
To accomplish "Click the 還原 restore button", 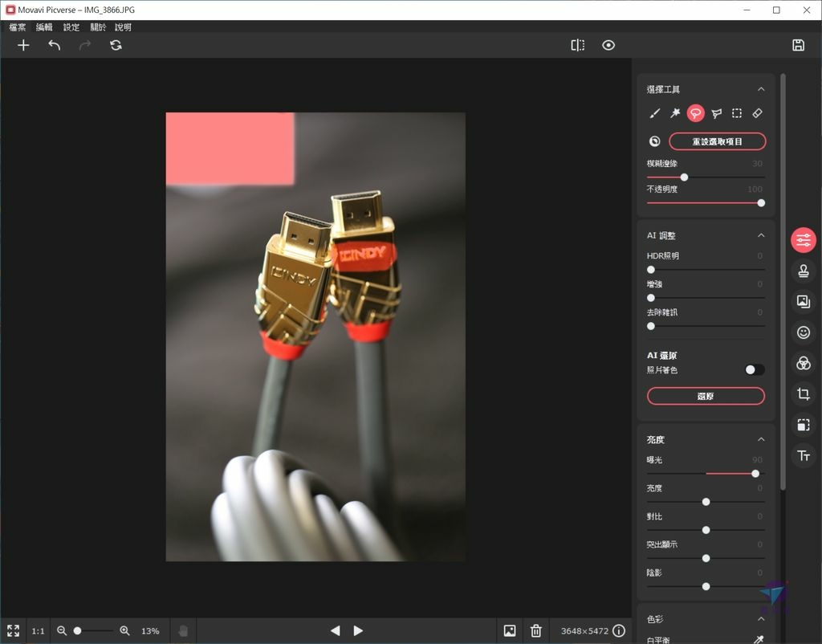I will click(706, 396).
